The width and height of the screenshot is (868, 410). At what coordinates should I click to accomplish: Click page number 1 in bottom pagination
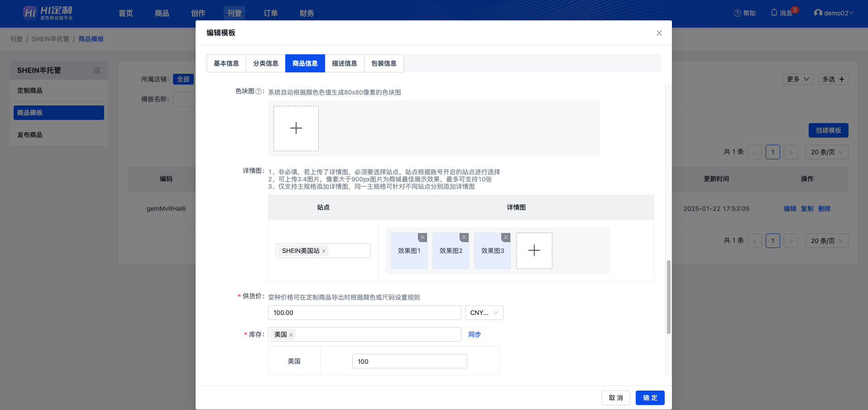(773, 241)
